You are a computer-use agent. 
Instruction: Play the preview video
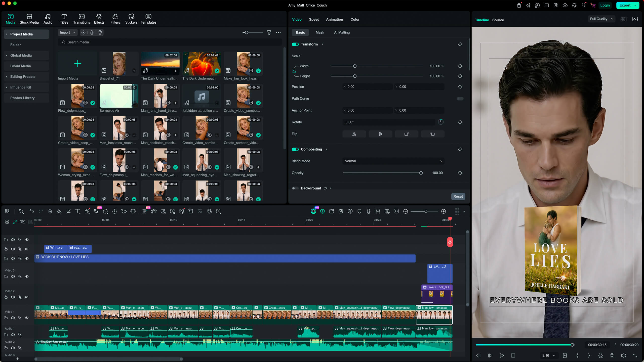click(x=502, y=355)
